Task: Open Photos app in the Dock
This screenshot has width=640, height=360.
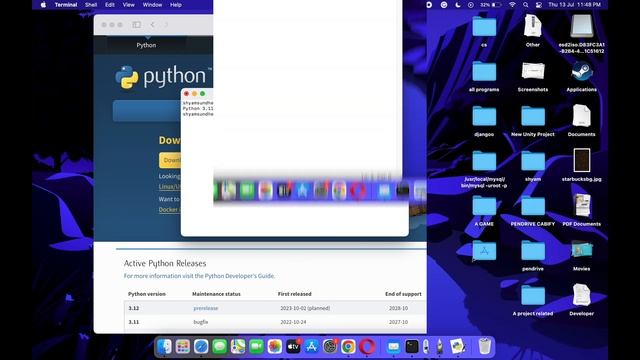Action: point(275,347)
